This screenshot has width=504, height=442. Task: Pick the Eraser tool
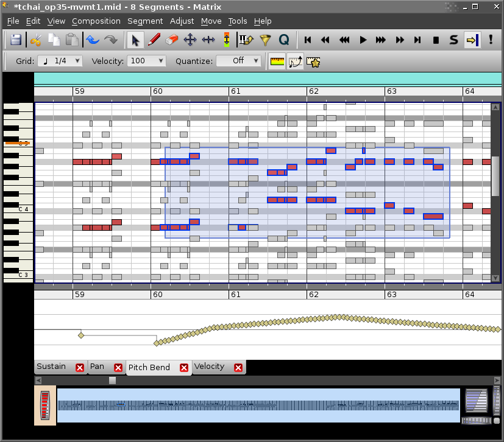tap(171, 40)
